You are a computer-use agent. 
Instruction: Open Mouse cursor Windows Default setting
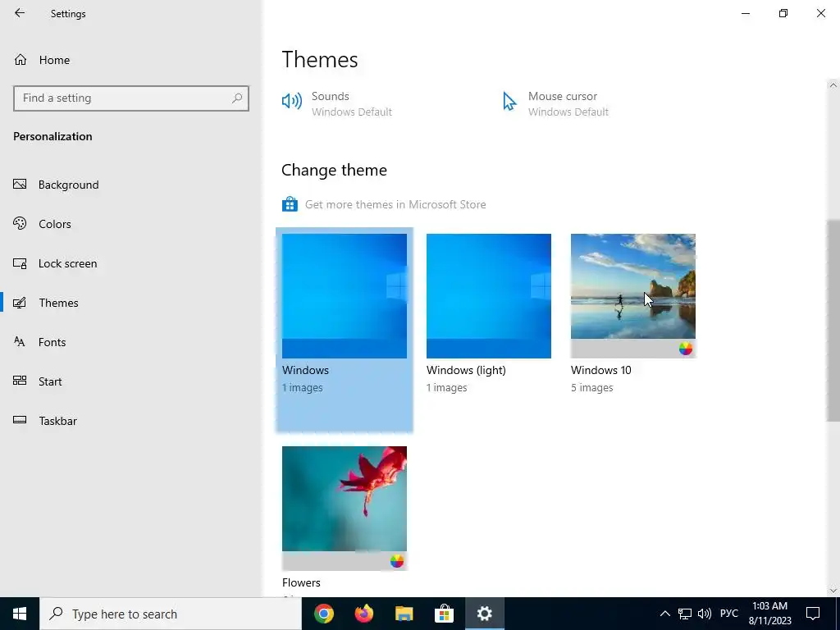568,104
